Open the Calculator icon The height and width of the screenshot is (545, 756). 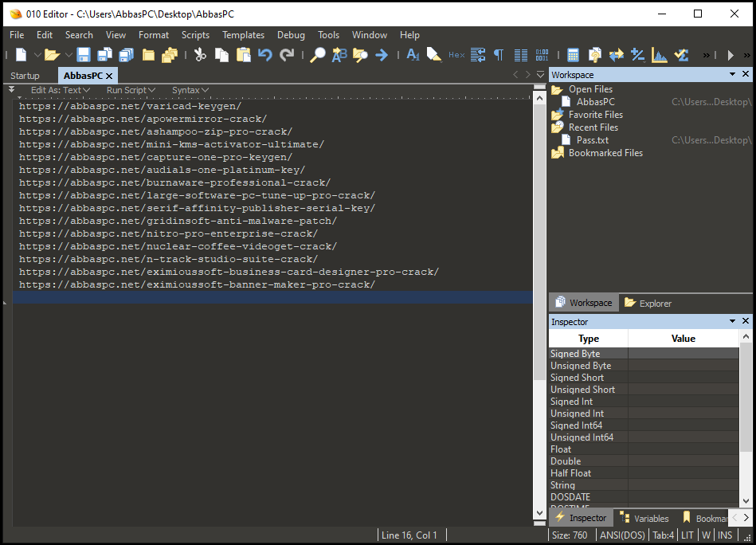(x=573, y=55)
